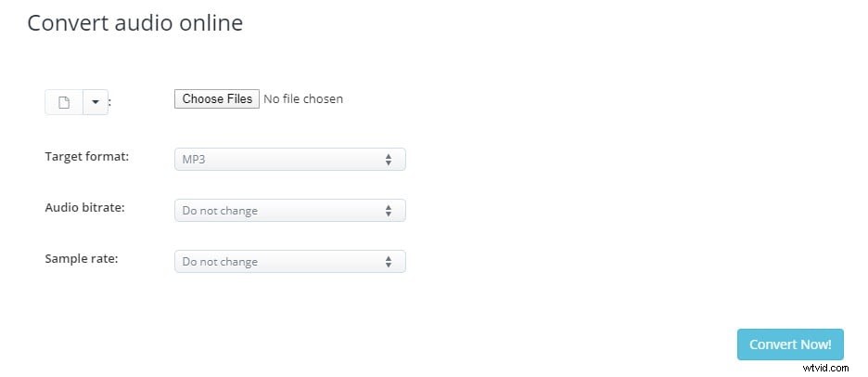Click the 'Sample rate:' label
The image size is (868, 377).
[82, 258]
